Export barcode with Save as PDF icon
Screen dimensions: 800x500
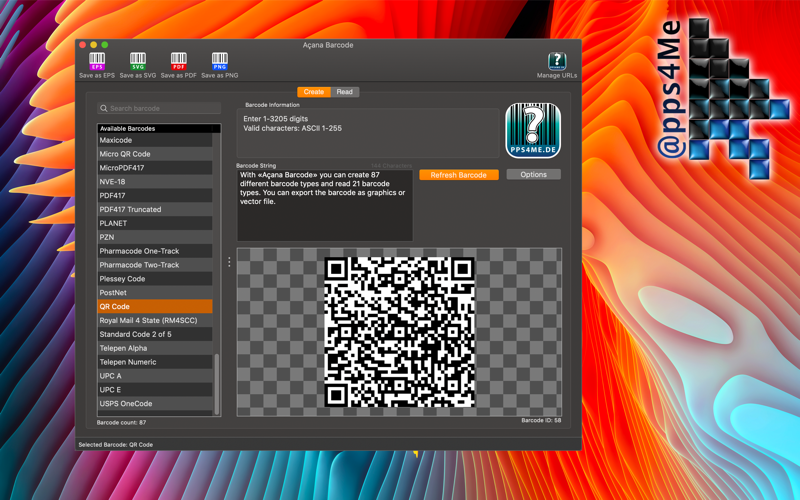(179, 61)
